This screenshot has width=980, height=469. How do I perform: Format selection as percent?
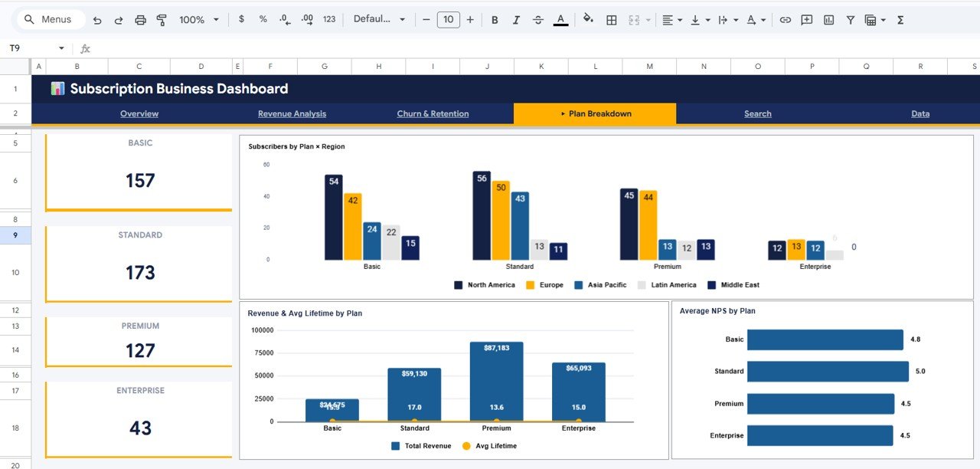(263, 19)
